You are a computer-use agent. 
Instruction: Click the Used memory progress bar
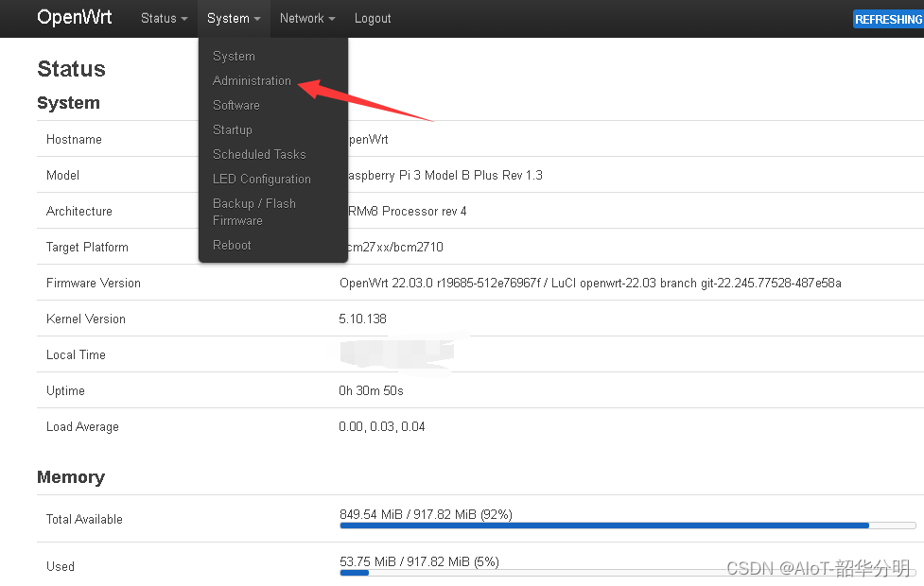tap(628, 573)
